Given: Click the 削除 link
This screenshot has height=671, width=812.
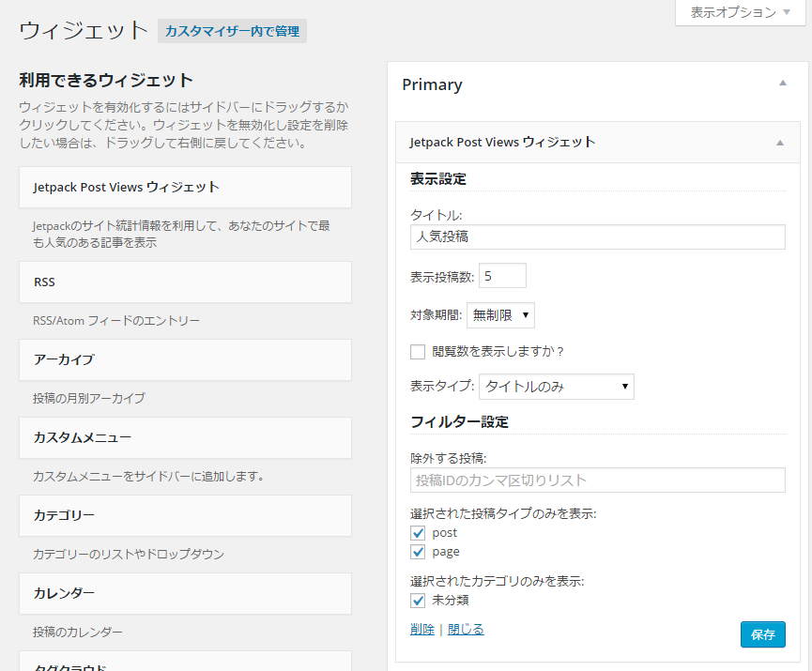Looking at the screenshot, I should [421, 630].
